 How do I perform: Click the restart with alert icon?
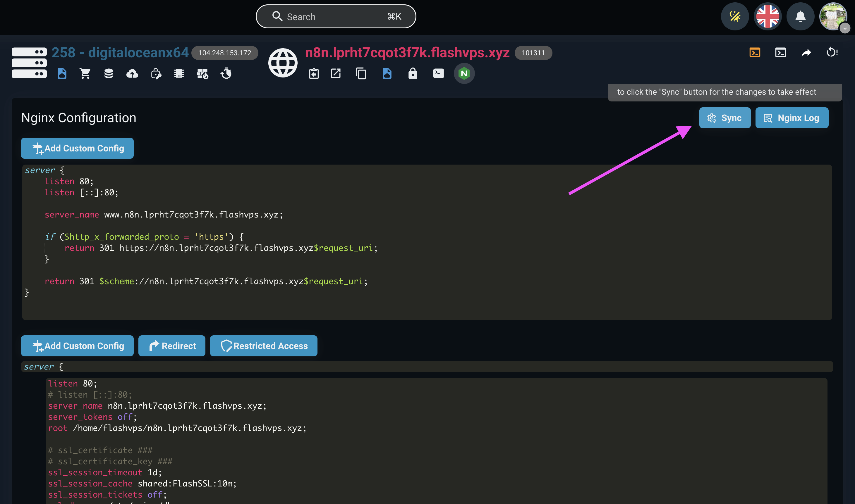point(832,53)
